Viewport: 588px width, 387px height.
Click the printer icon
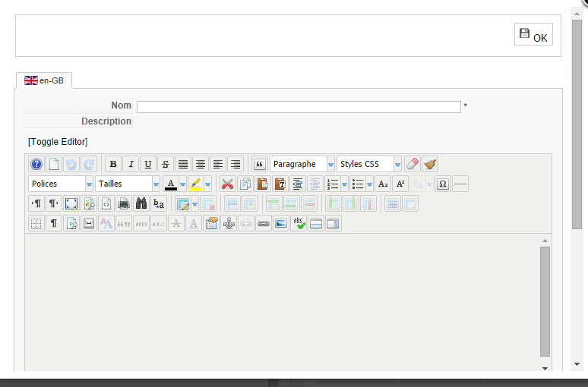point(124,203)
